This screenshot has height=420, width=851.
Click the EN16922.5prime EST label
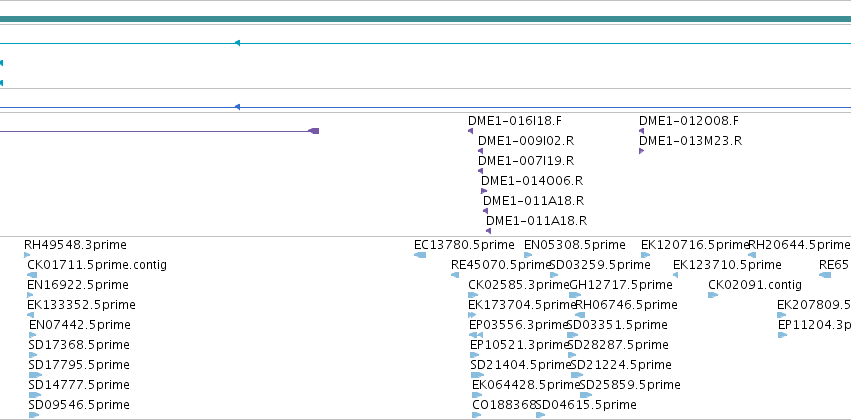pyautogui.click(x=78, y=285)
